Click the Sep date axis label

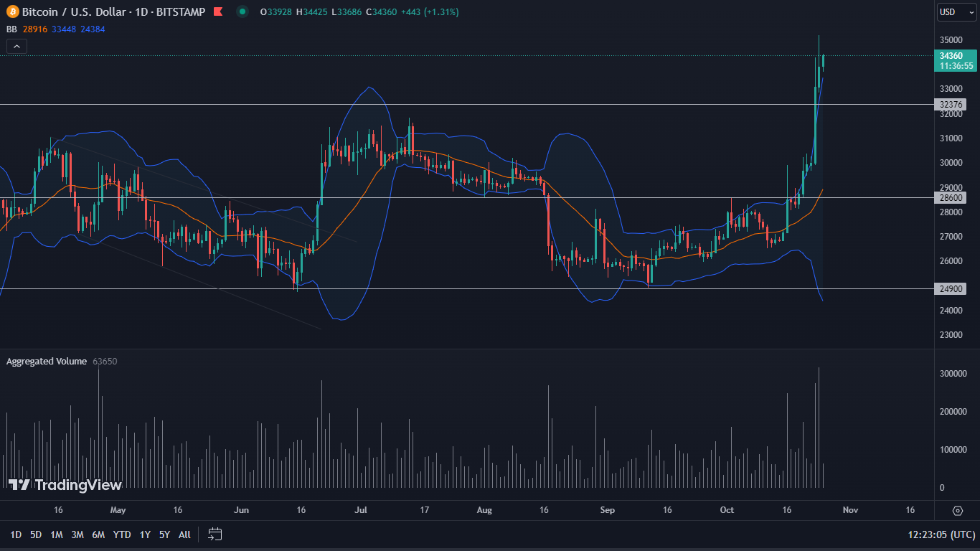608,510
